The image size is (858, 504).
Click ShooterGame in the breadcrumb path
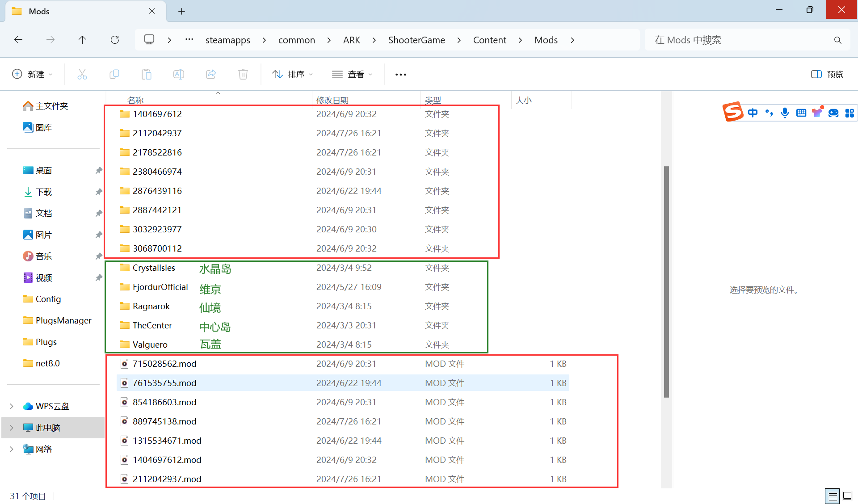(x=416, y=40)
